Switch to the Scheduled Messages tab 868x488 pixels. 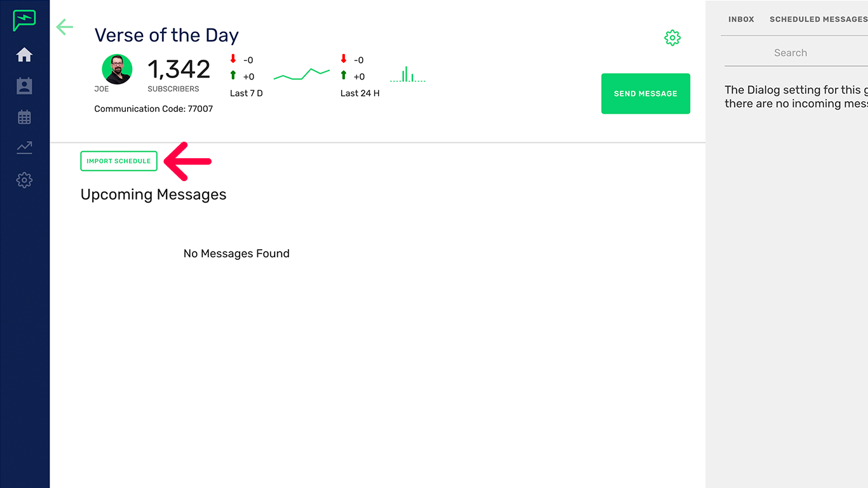[818, 20]
